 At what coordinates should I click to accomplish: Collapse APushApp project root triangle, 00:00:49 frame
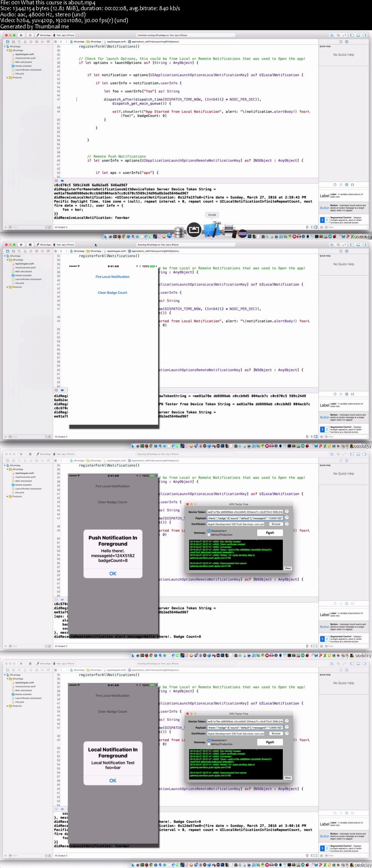(5, 47)
